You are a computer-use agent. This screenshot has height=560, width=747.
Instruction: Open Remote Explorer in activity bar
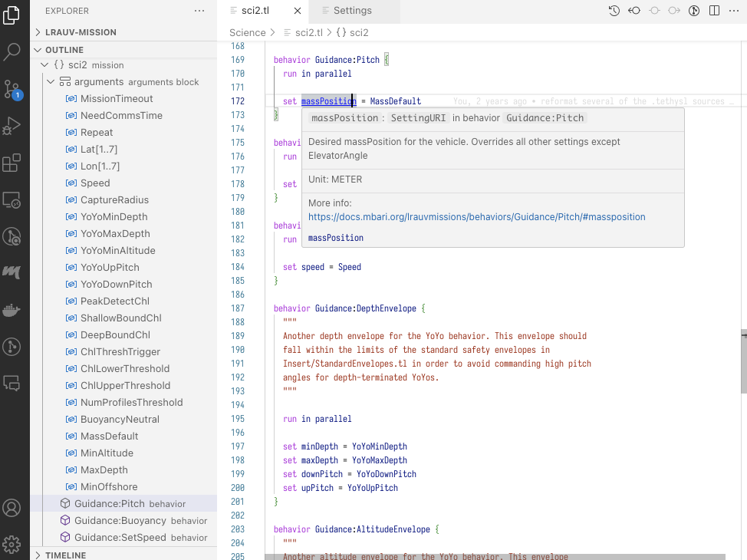(x=12, y=199)
